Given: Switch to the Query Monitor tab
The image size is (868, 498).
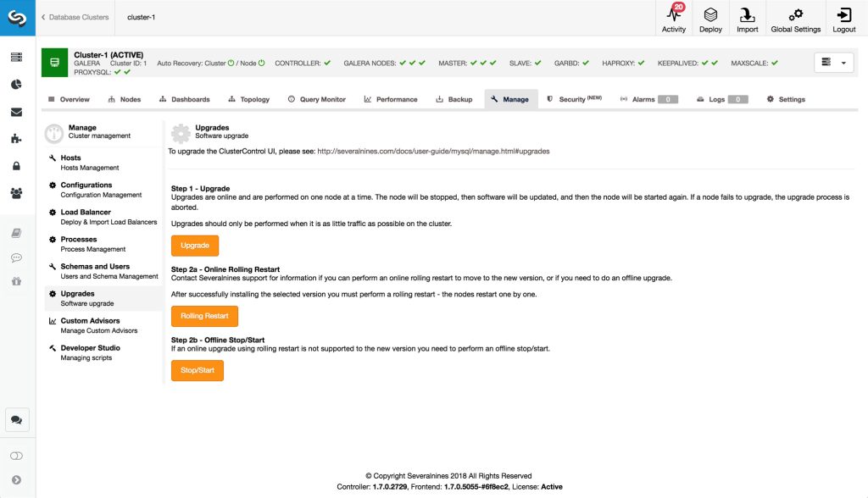Looking at the screenshot, I should pyautogui.click(x=317, y=99).
